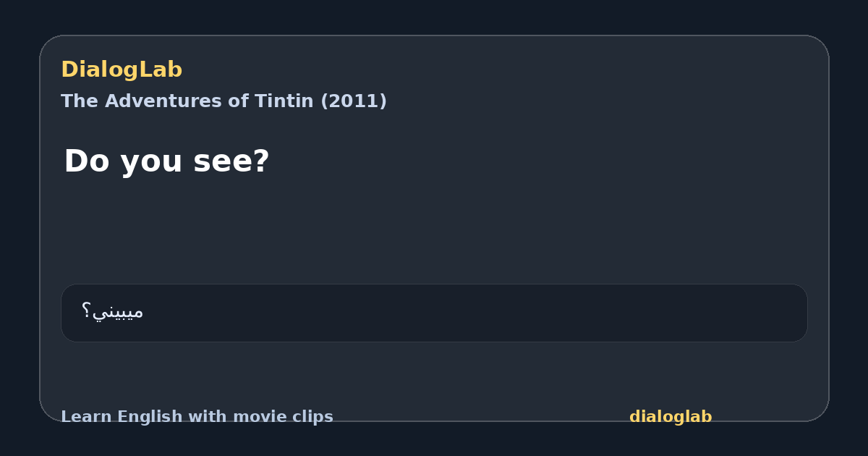The width and height of the screenshot is (868, 456).
Task: Click "Learn English with movie clips" tagline
Action: click(197, 417)
